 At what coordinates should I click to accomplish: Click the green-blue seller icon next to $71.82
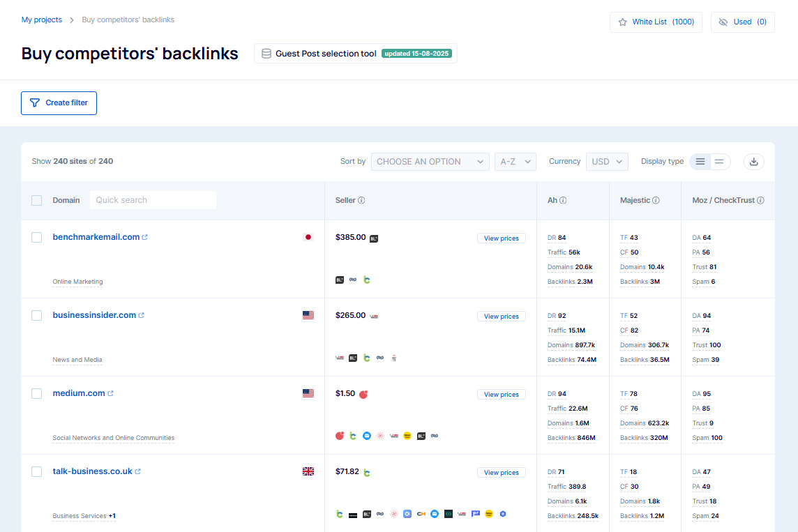pyautogui.click(x=366, y=473)
